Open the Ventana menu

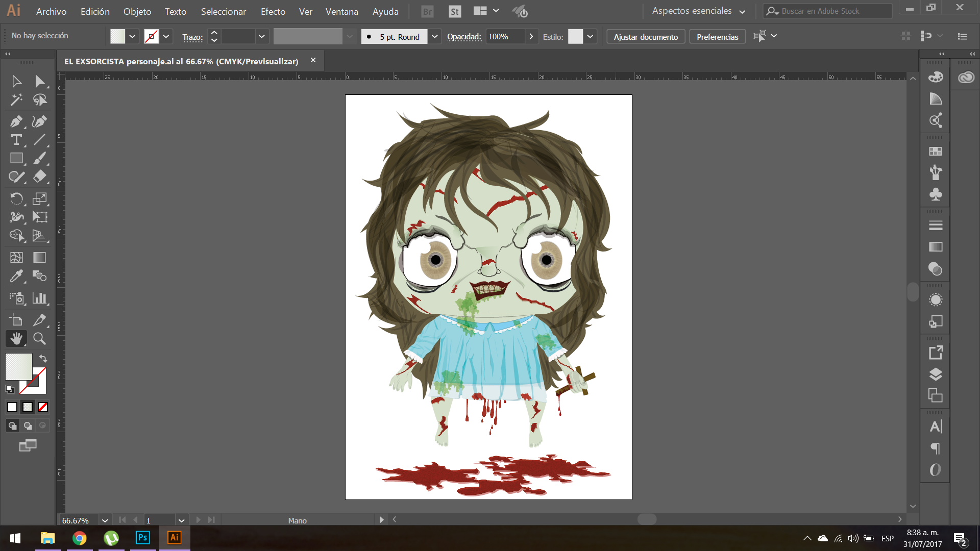coord(341,11)
